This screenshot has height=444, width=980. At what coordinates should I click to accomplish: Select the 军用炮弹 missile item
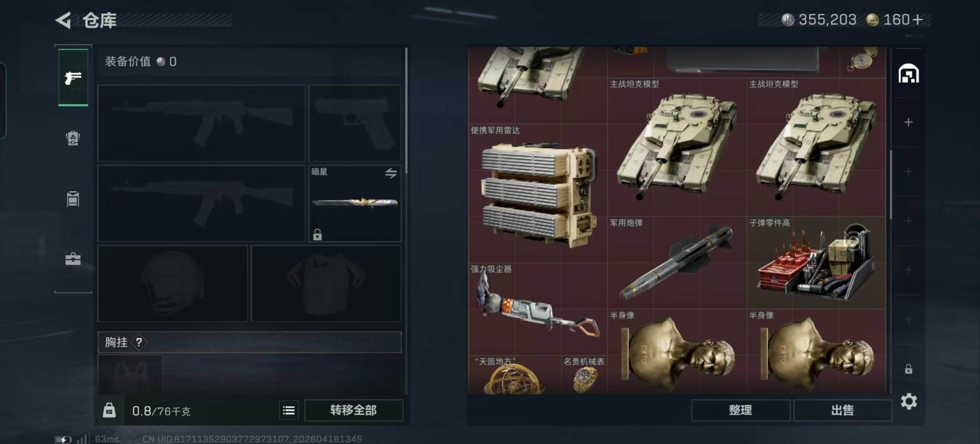677,263
